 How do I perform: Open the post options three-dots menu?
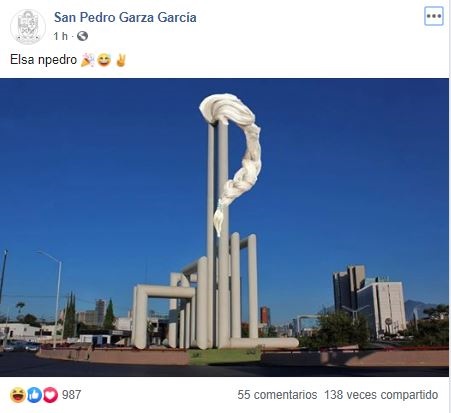click(434, 16)
